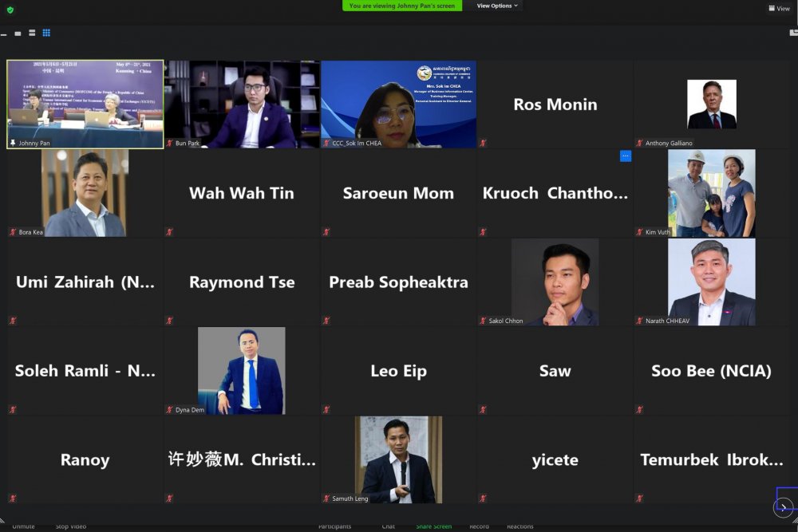Switch to gallery grid view icon
The image size is (798, 532).
(46, 33)
